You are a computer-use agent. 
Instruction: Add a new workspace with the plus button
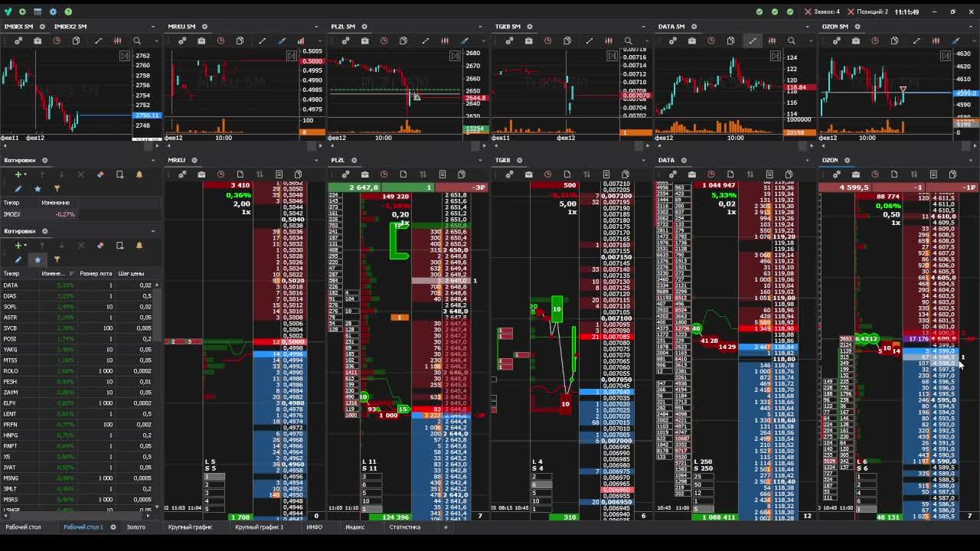446,527
